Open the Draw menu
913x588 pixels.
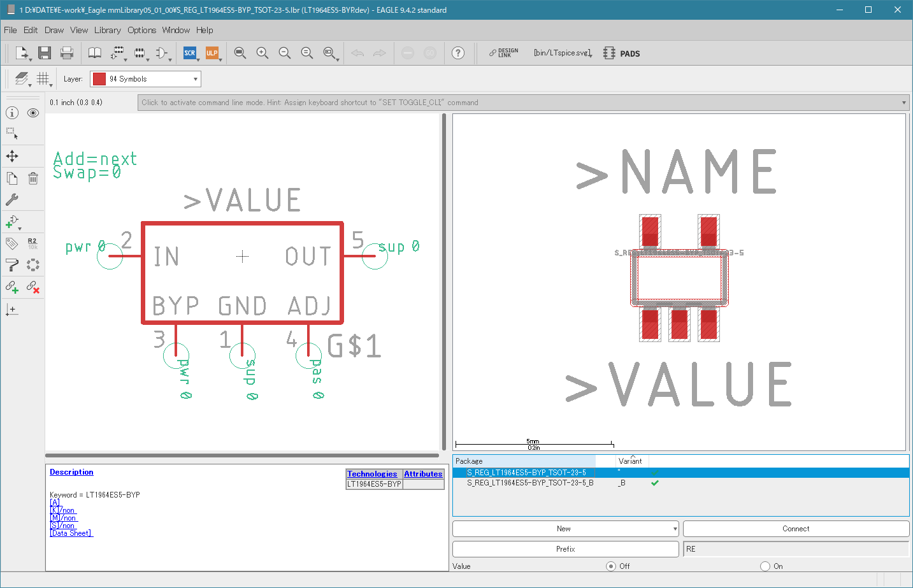pos(54,30)
